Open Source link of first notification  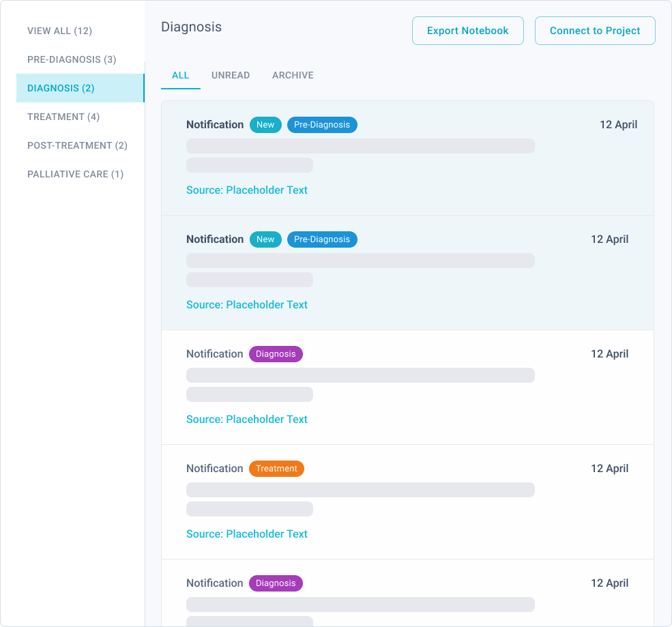247,190
